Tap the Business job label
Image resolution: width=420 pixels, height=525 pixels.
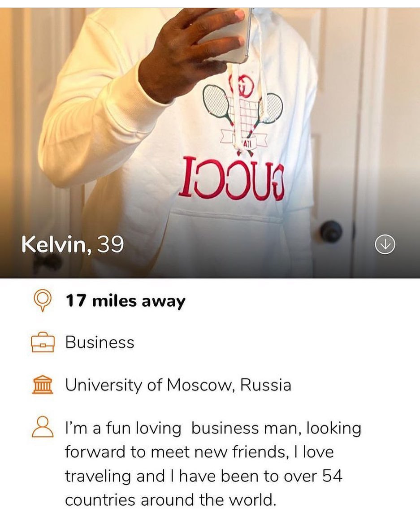(x=100, y=342)
